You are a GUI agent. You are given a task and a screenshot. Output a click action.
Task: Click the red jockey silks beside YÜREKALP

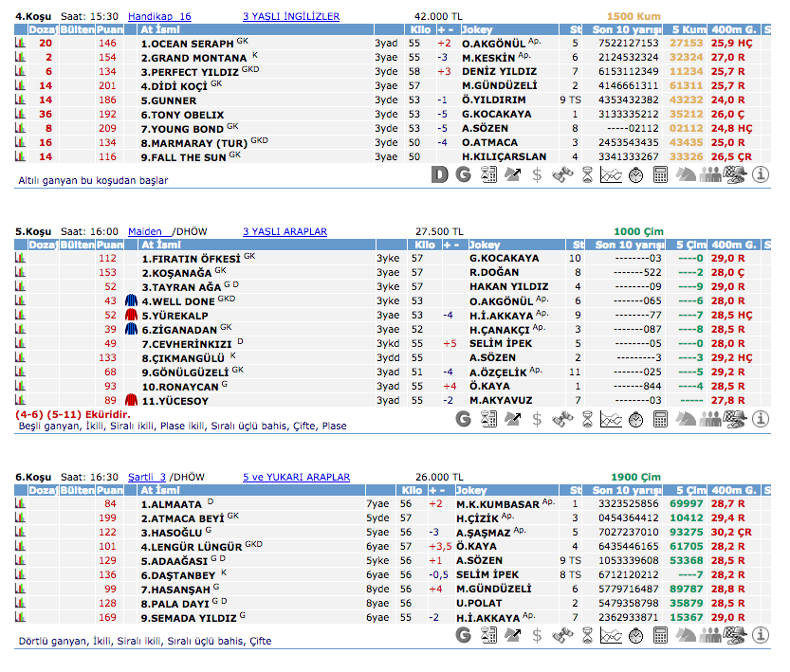pyautogui.click(x=131, y=316)
